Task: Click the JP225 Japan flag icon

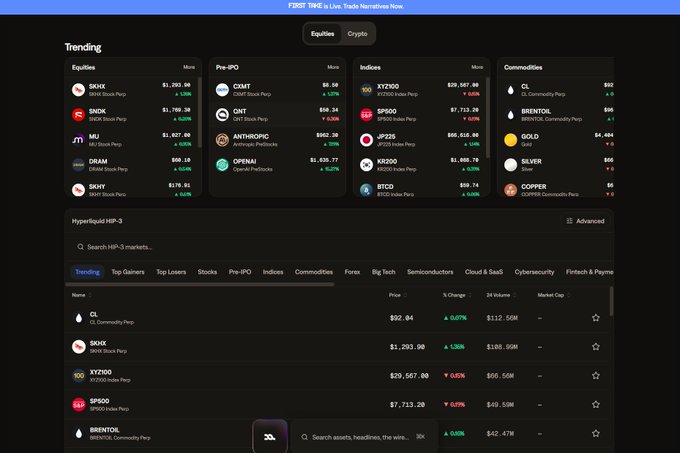Action: pyautogui.click(x=366, y=140)
